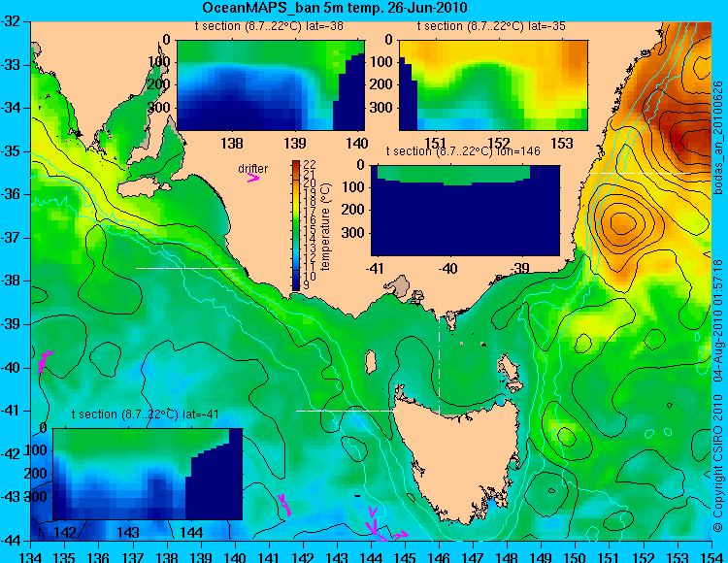Click the 'drifter' legend label
The image size is (728, 563).
pyautogui.click(x=253, y=169)
